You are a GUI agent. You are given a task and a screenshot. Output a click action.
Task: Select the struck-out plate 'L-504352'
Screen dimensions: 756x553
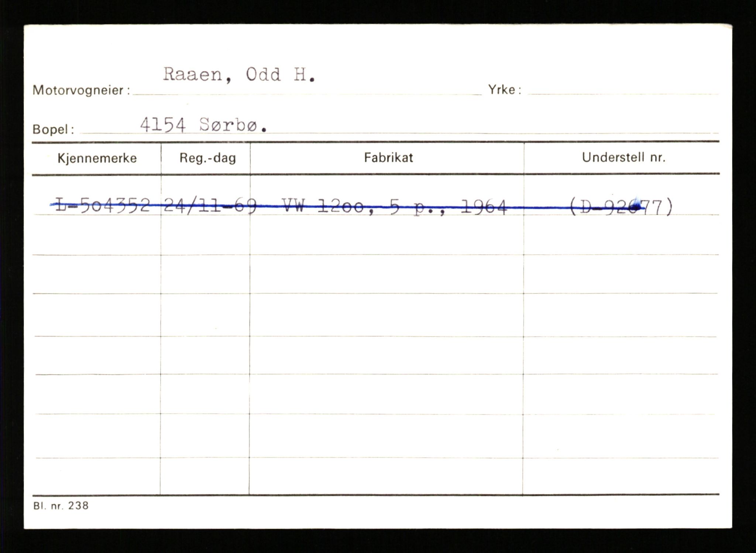click(102, 205)
